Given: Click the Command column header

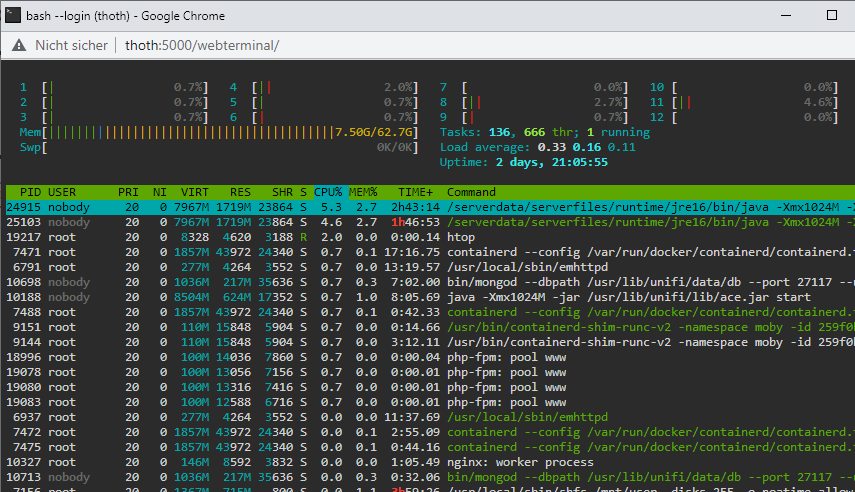Looking at the screenshot, I should (471, 192).
